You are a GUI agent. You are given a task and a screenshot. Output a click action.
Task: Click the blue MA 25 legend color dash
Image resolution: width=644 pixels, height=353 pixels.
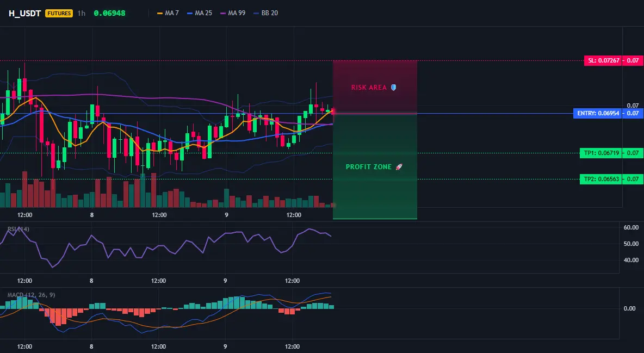tap(190, 13)
